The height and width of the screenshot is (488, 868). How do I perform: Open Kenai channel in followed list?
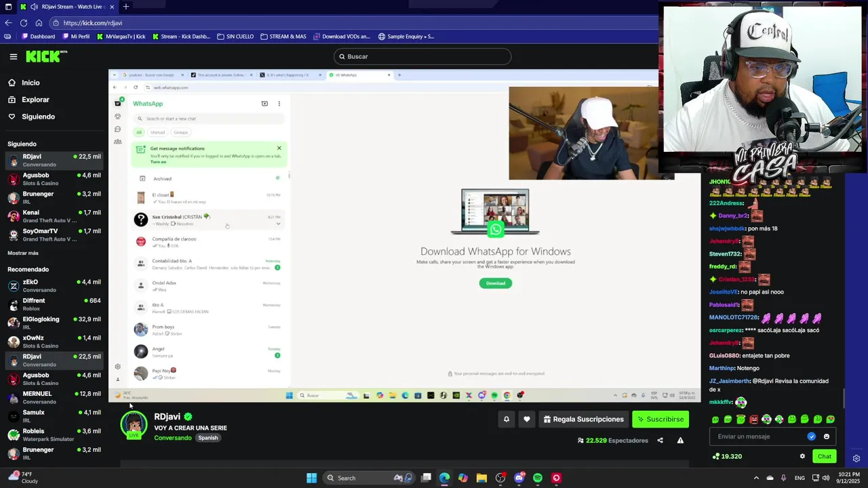pyautogui.click(x=54, y=216)
